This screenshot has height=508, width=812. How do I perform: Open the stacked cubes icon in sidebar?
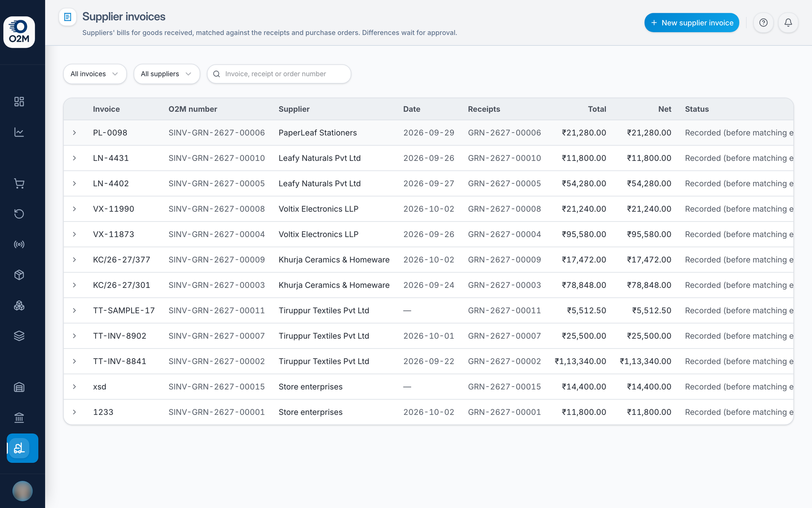(x=19, y=305)
